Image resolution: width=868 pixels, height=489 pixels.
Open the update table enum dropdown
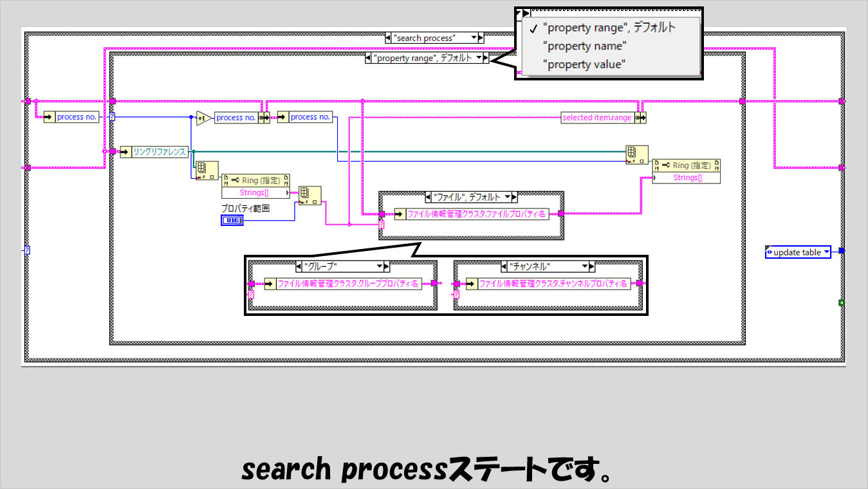tap(827, 252)
